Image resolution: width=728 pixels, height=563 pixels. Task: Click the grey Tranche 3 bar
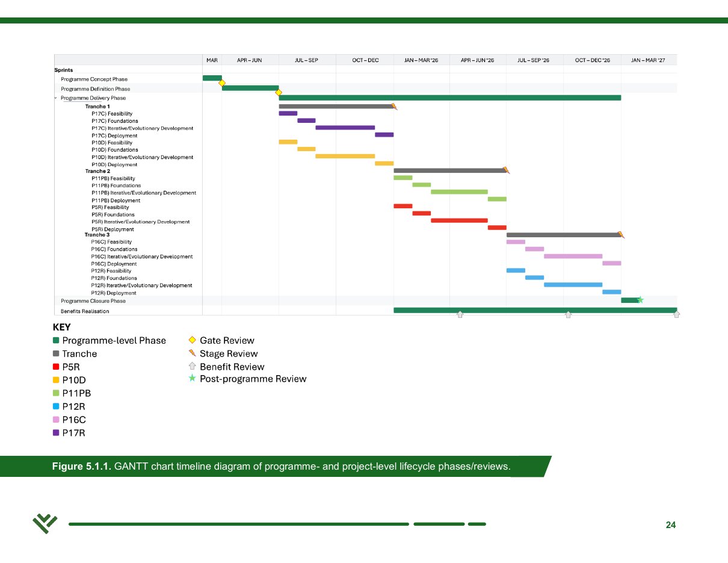click(564, 235)
